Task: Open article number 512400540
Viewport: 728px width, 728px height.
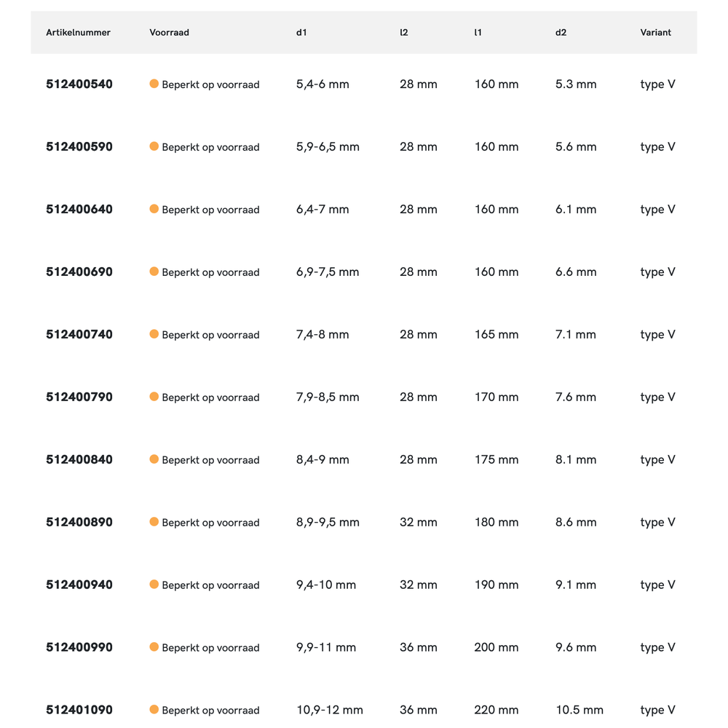Action: click(x=79, y=84)
